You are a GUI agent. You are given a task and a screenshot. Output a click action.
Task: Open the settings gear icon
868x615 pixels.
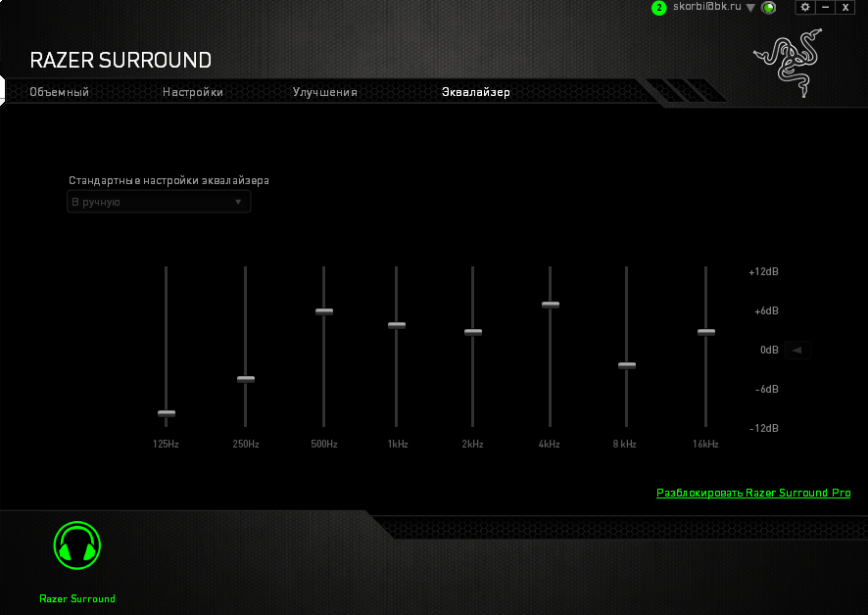805,7
